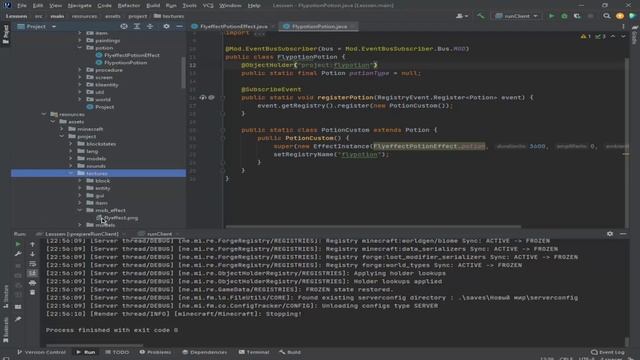Click the Project tree vertical scrollbar
The image size is (640, 360).
[183, 73]
